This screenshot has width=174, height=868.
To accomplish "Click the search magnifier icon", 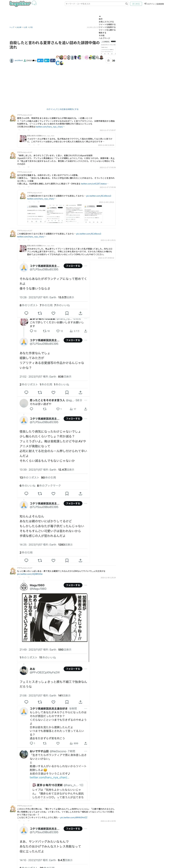I will [126, 4].
